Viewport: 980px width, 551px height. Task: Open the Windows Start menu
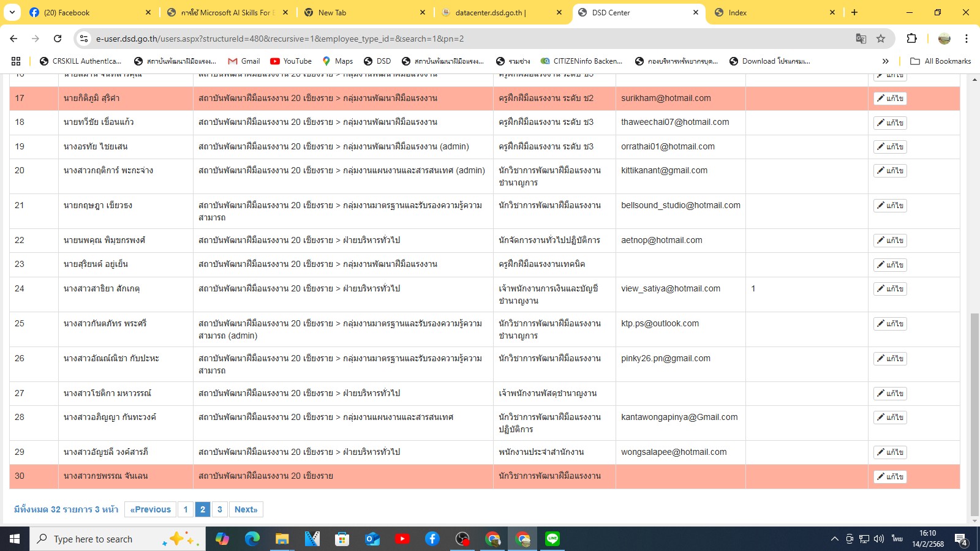pyautogui.click(x=15, y=539)
